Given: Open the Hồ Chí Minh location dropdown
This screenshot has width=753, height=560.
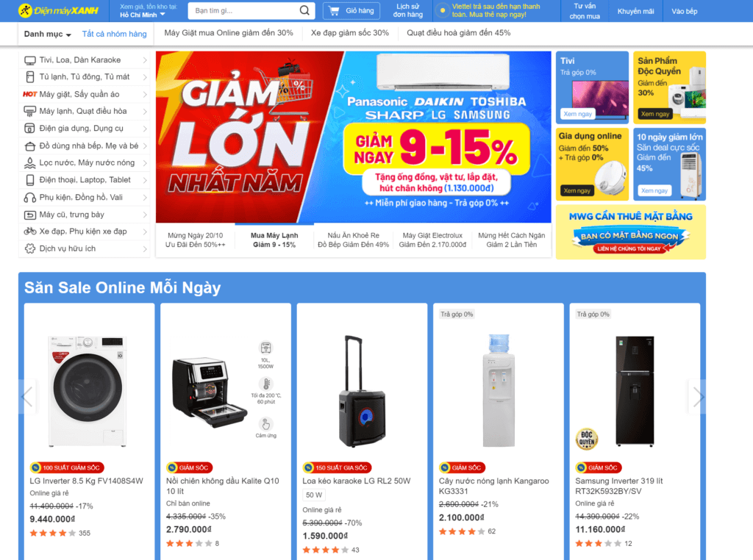Looking at the screenshot, I should coord(143,15).
